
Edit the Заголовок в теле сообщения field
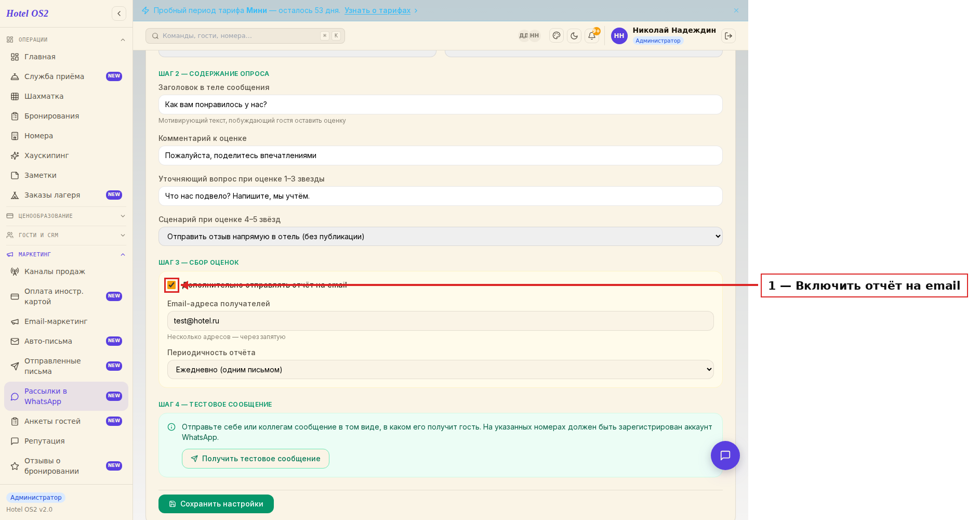(x=440, y=105)
